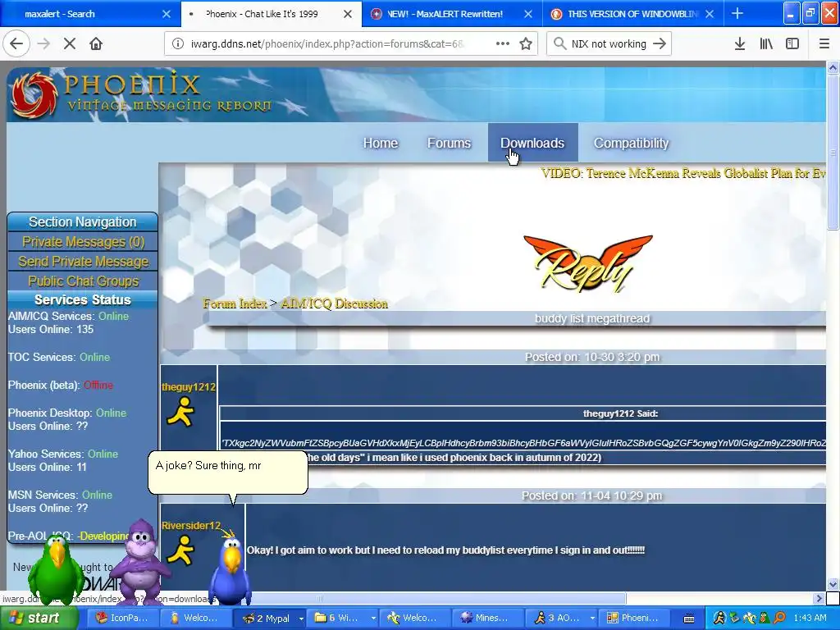This screenshot has width=840, height=630.
Task: Close the MaxALERT Rewritten tab
Action: coord(528,14)
